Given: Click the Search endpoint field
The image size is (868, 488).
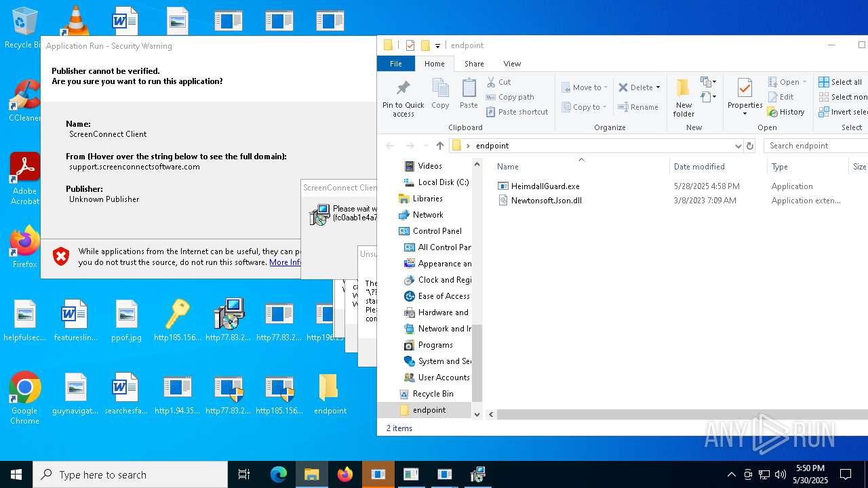Looking at the screenshot, I should (817, 146).
